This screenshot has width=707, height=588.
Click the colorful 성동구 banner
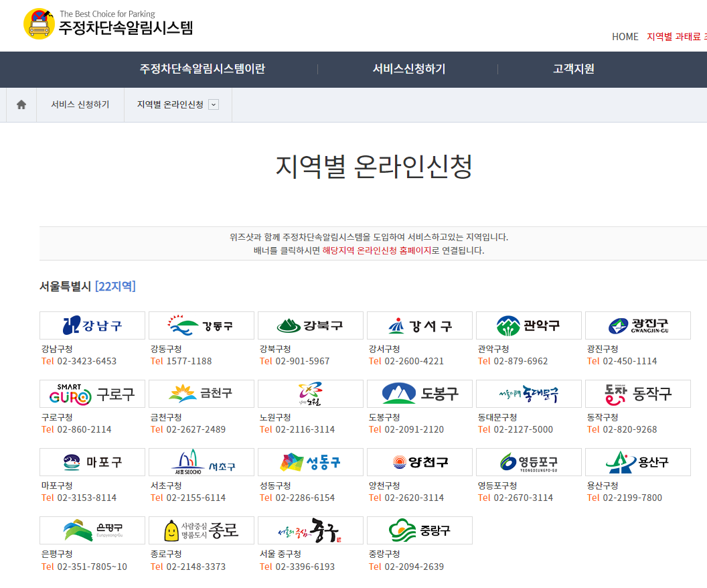tap(310, 461)
